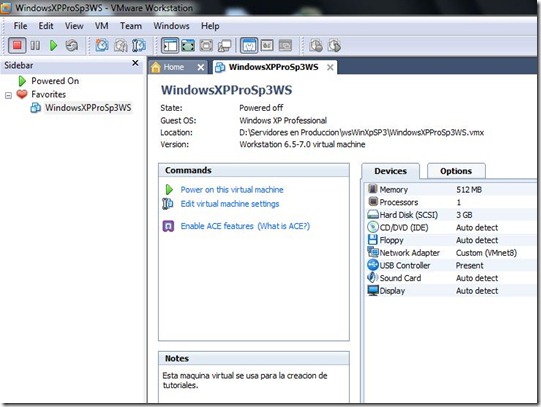Image resolution: width=541 pixels, height=407 pixels.
Task: Select the Favorites folder in sidebar
Action: (x=48, y=95)
